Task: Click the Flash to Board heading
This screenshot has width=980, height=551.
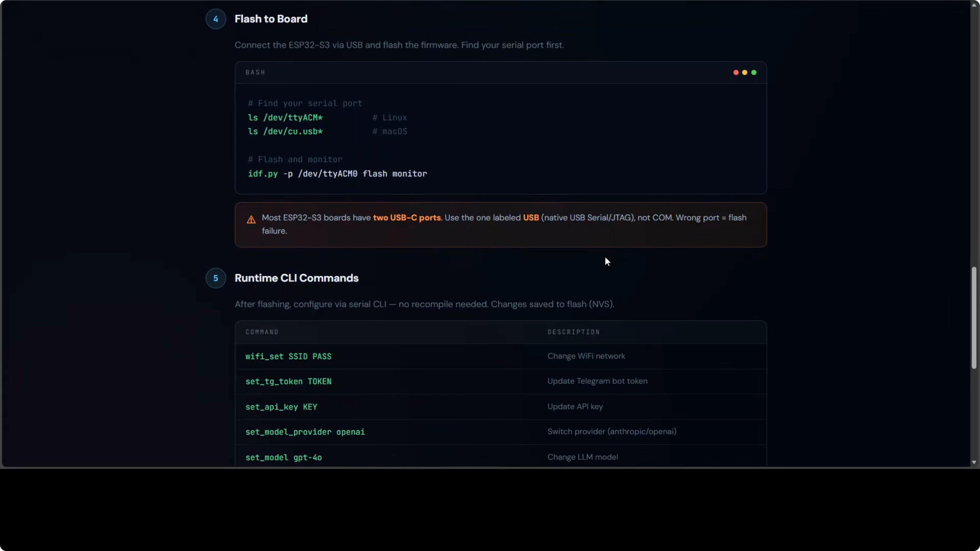Action: tap(271, 19)
